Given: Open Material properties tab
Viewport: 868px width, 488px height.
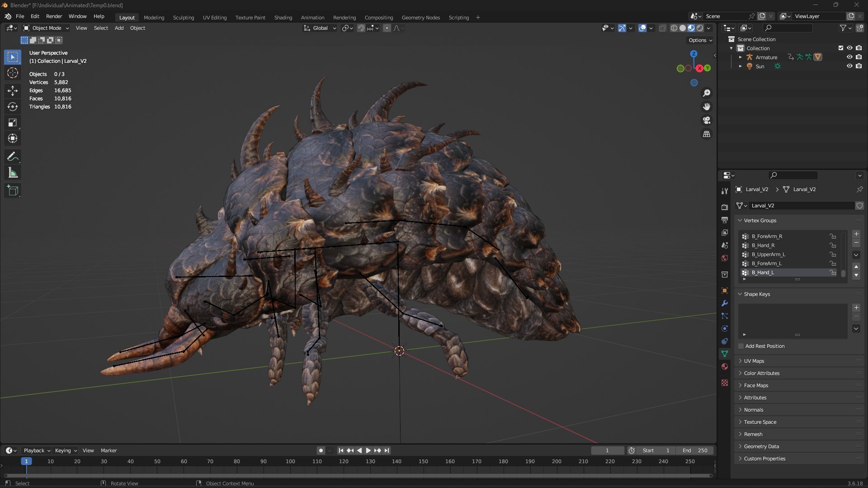Looking at the screenshot, I should (725, 366).
